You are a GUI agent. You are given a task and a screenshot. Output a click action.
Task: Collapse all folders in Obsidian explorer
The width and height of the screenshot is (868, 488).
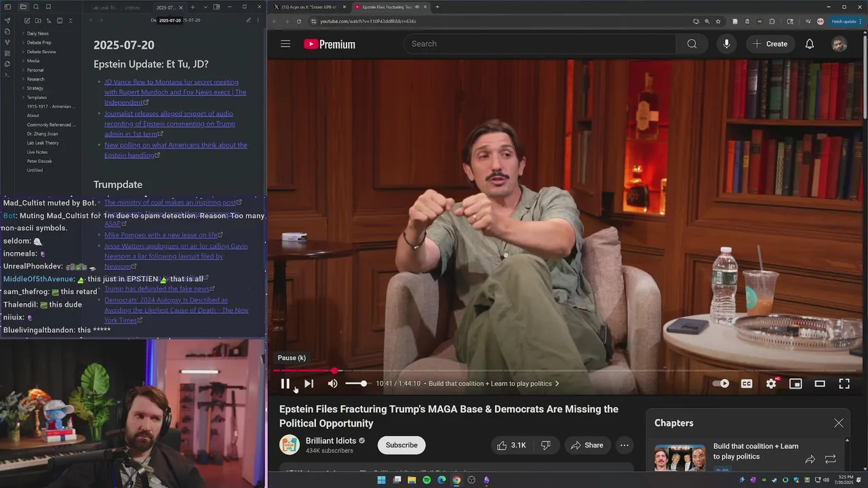click(70, 21)
